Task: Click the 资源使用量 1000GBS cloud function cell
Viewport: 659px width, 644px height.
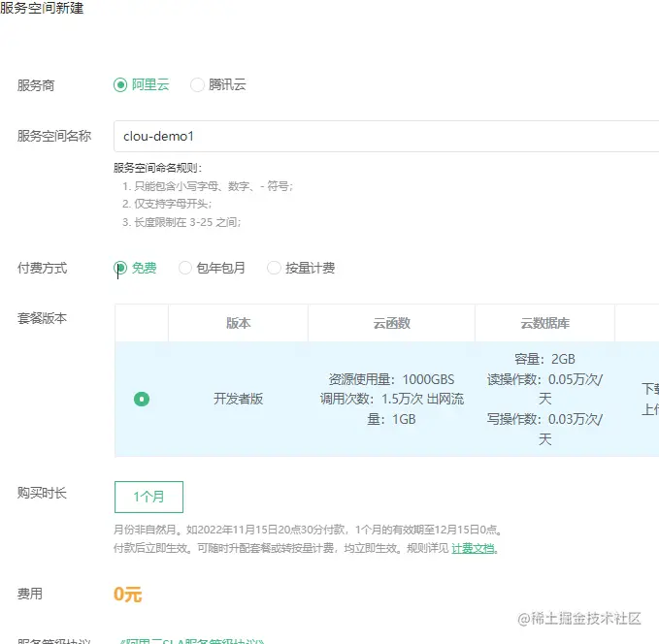Action: pyautogui.click(x=391, y=399)
